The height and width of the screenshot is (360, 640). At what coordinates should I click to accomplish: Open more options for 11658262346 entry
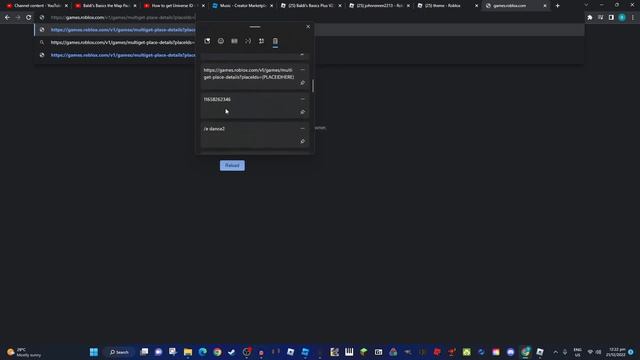click(x=302, y=99)
